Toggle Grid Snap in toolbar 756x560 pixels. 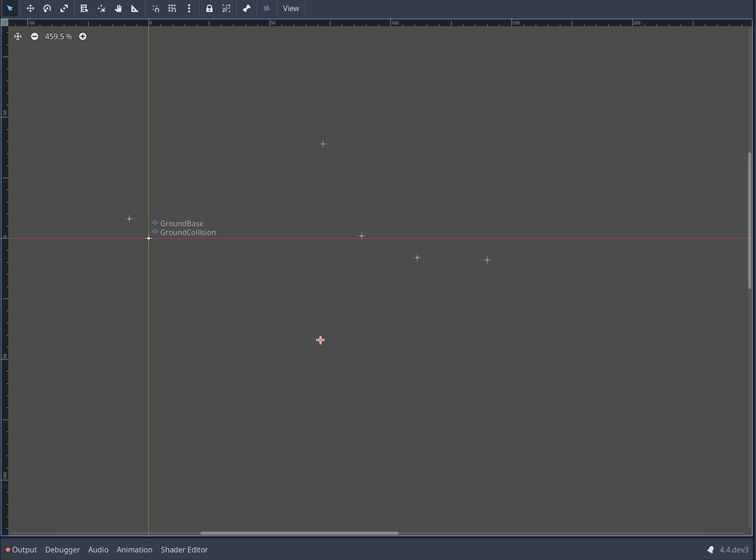[x=172, y=8]
